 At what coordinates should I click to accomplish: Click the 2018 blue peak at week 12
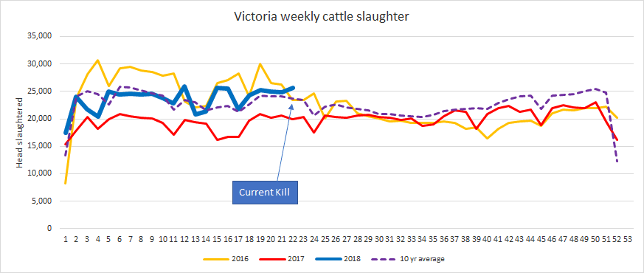184,86
